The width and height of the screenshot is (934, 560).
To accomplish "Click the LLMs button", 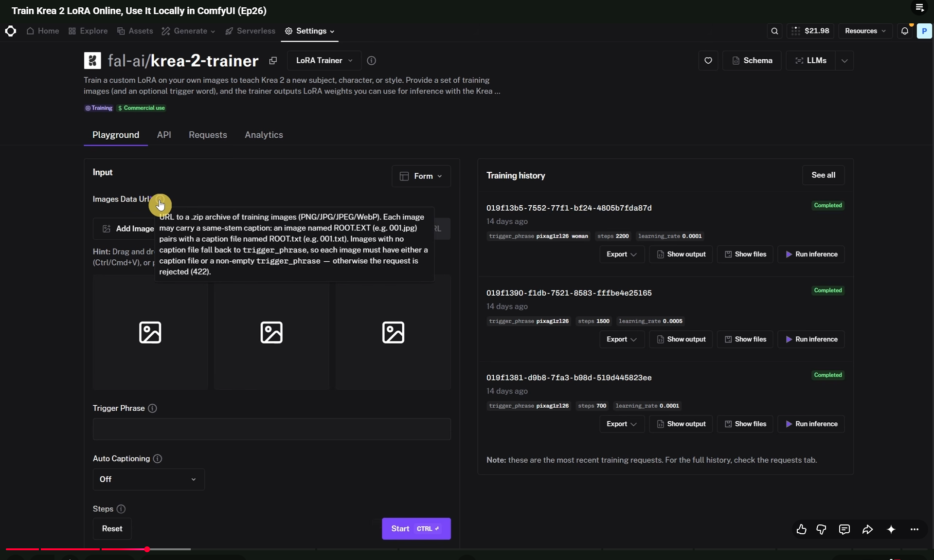I will pyautogui.click(x=811, y=61).
